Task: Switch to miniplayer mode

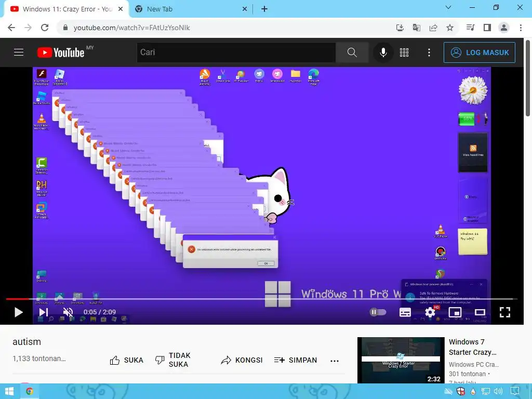Action: click(455, 312)
